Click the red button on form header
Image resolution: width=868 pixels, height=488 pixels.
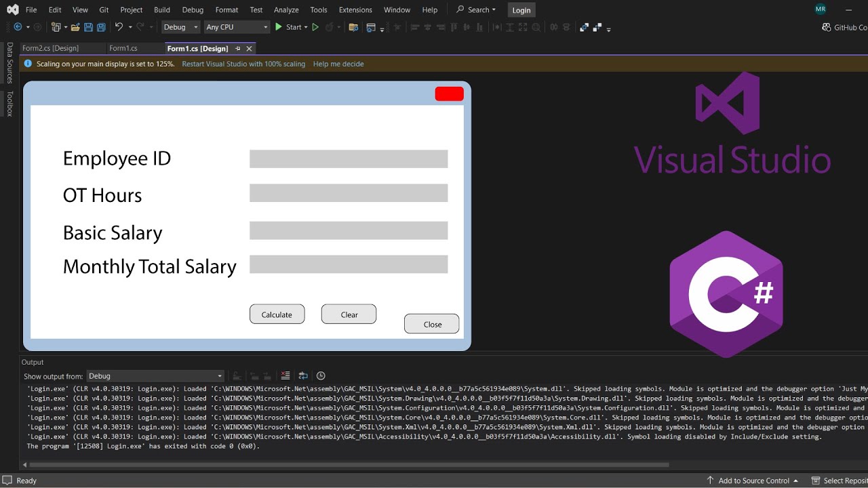[x=450, y=94]
